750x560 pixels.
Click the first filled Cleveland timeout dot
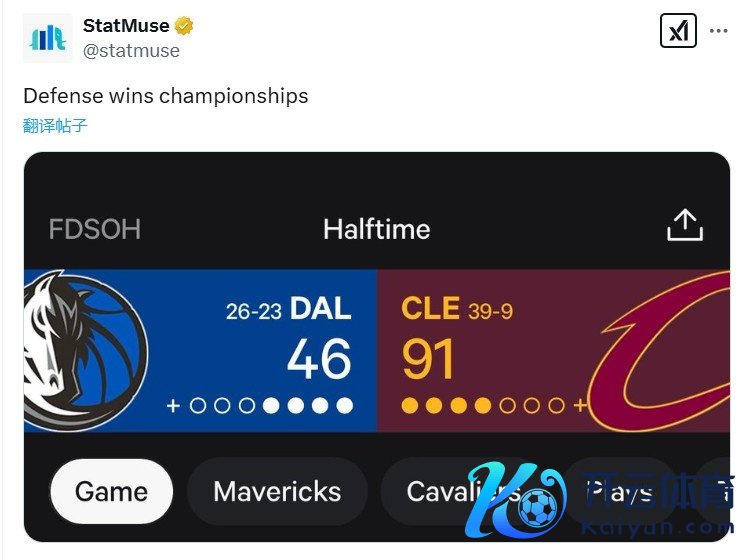tap(410, 406)
